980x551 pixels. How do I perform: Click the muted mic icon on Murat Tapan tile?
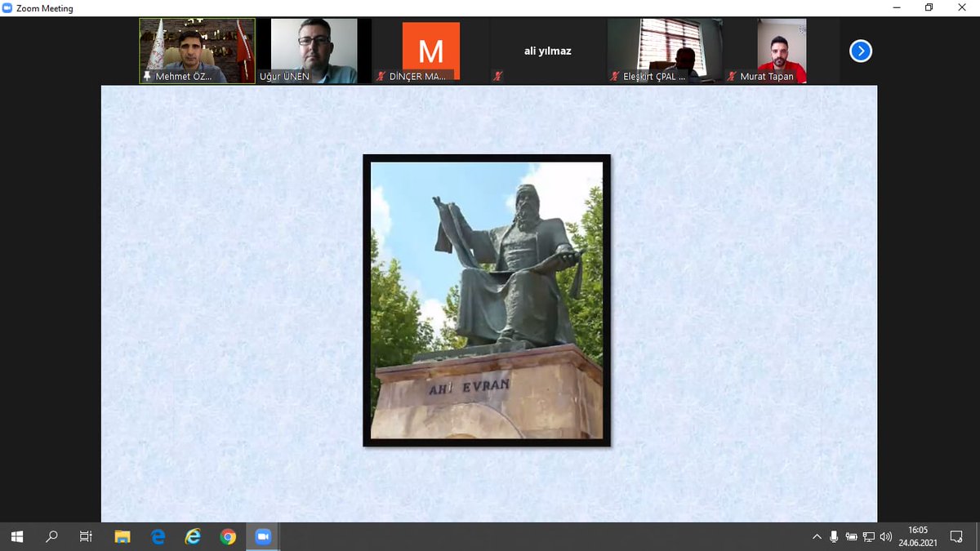[x=732, y=77]
